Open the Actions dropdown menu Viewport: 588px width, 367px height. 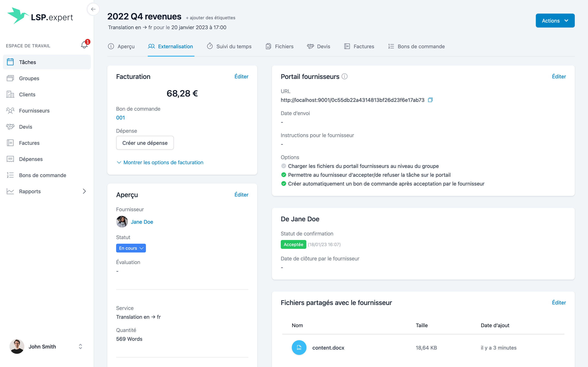click(555, 21)
